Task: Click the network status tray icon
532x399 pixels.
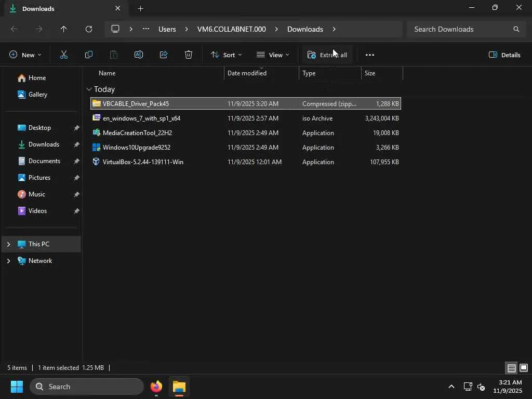Action: tap(468, 387)
